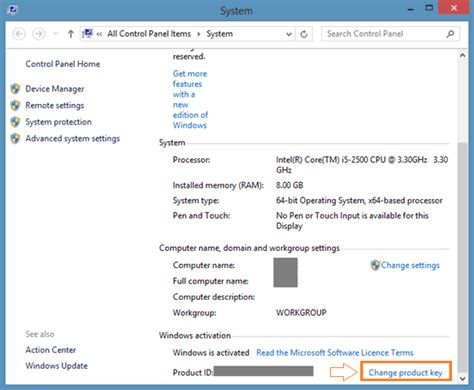Open Action Center under See also
This screenshot has height=390, width=474.
point(51,350)
